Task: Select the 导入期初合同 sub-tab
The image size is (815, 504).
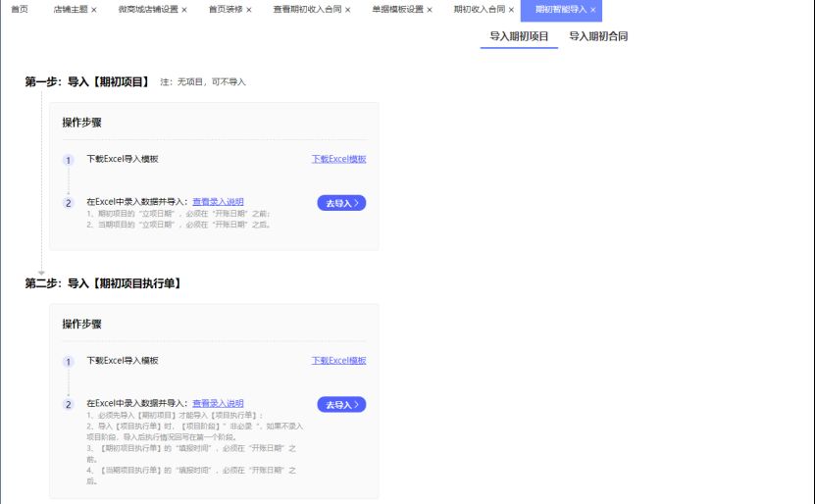Action: (x=598, y=36)
